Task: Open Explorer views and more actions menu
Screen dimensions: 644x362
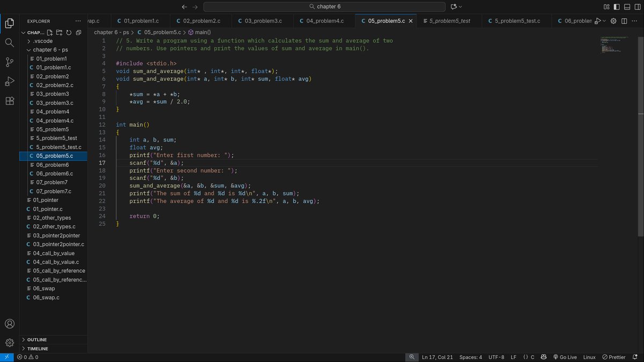Action: pyautogui.click(x=78, y=21)
